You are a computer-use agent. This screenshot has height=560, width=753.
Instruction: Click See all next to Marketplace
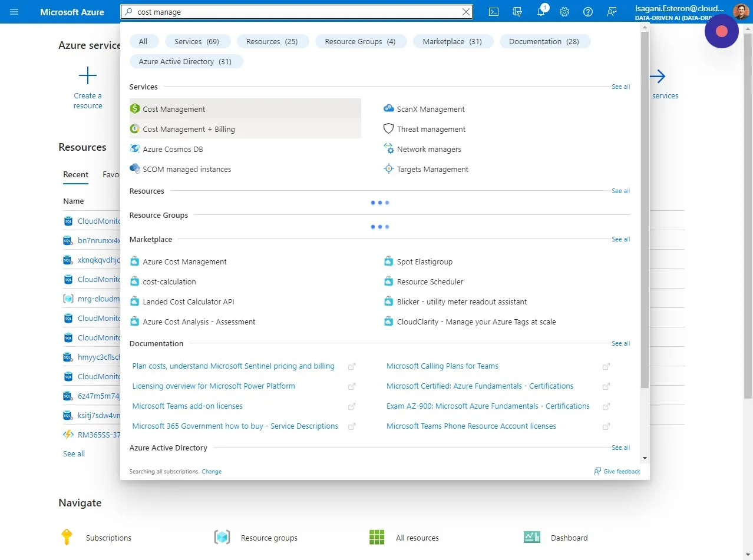tap(620, 239)
